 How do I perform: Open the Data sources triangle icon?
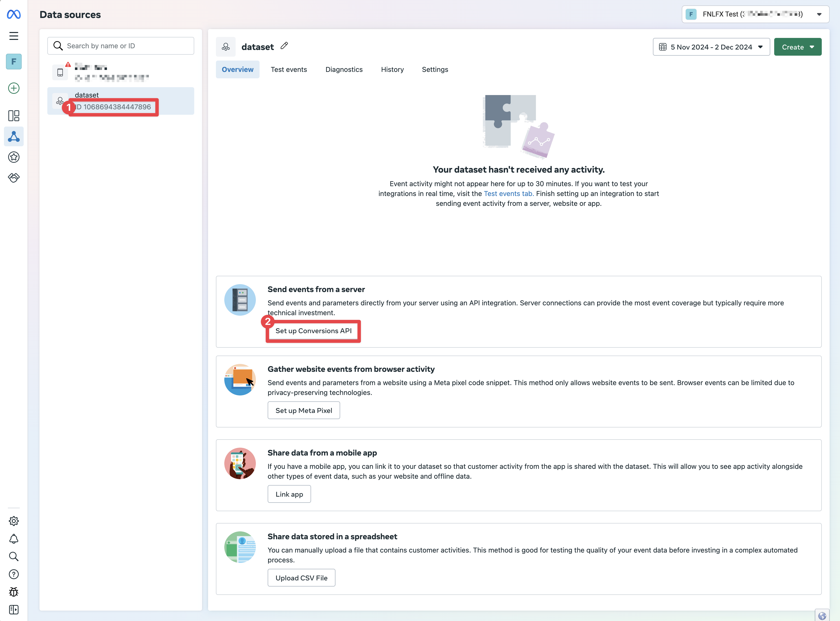pyautogui.click(x=14, y=136)
